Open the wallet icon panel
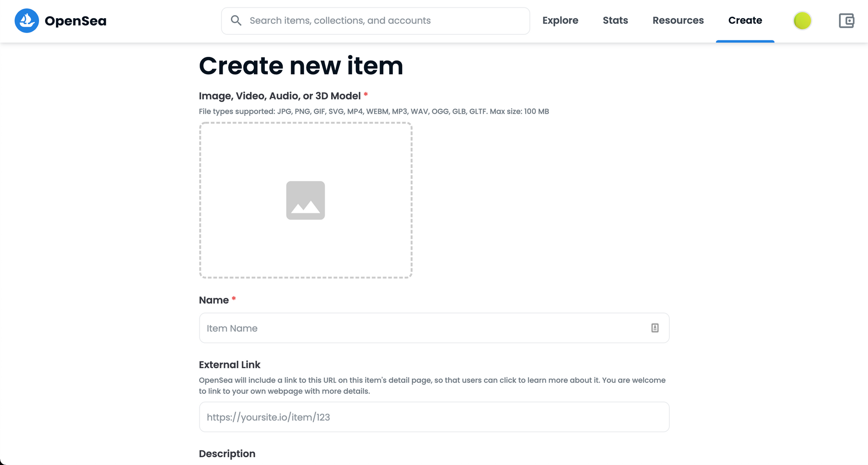 [x=846, y=20]
